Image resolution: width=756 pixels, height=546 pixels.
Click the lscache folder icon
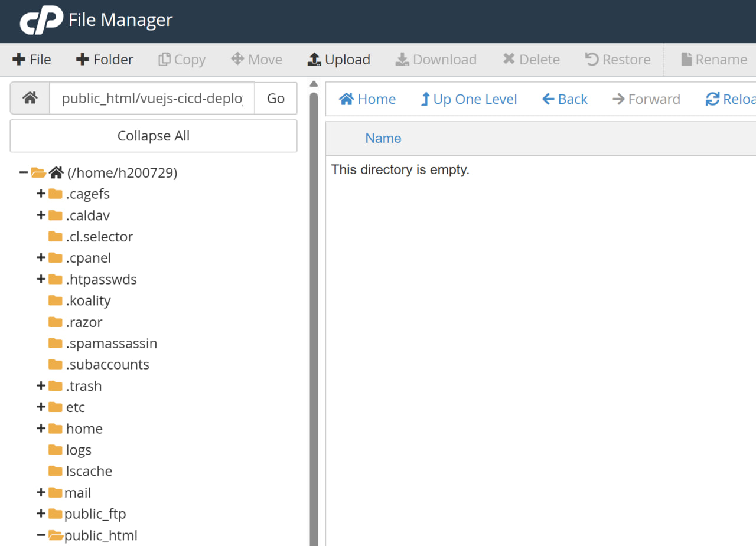[56, 470]
